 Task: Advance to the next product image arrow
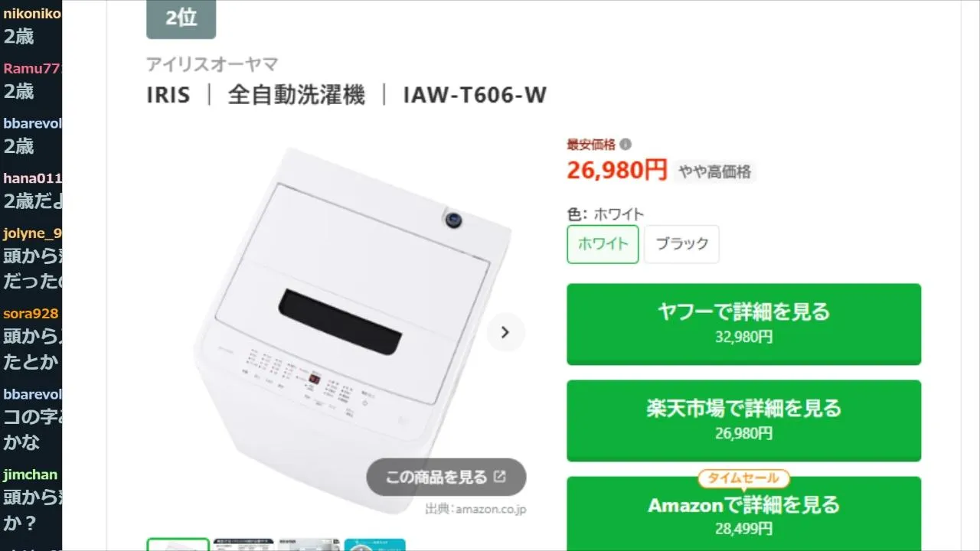pos(505,332)
